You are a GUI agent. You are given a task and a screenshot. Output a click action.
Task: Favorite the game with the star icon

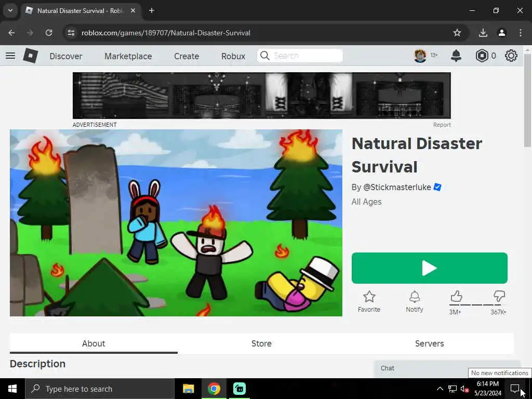pyautogui.click(x=369, y=297)
